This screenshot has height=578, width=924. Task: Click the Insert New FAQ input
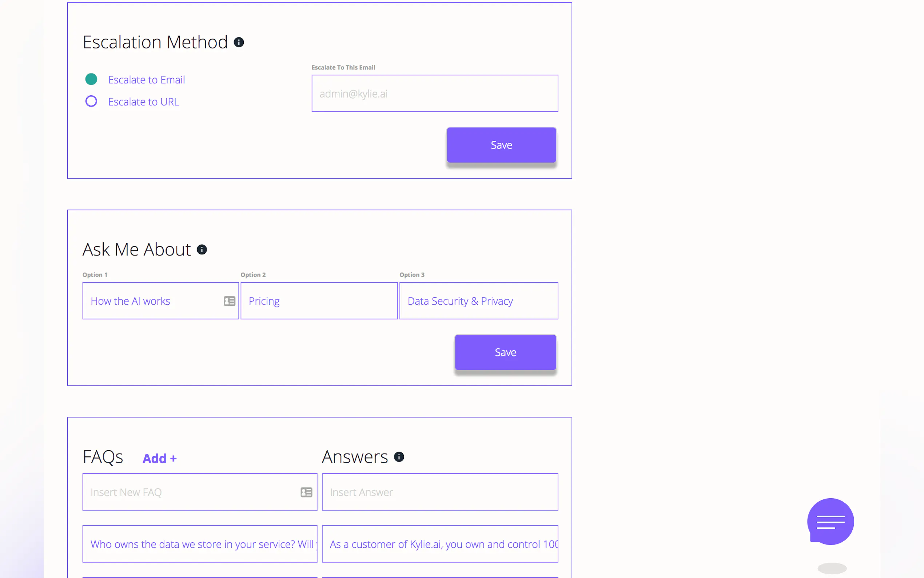(x=191, y=492)
